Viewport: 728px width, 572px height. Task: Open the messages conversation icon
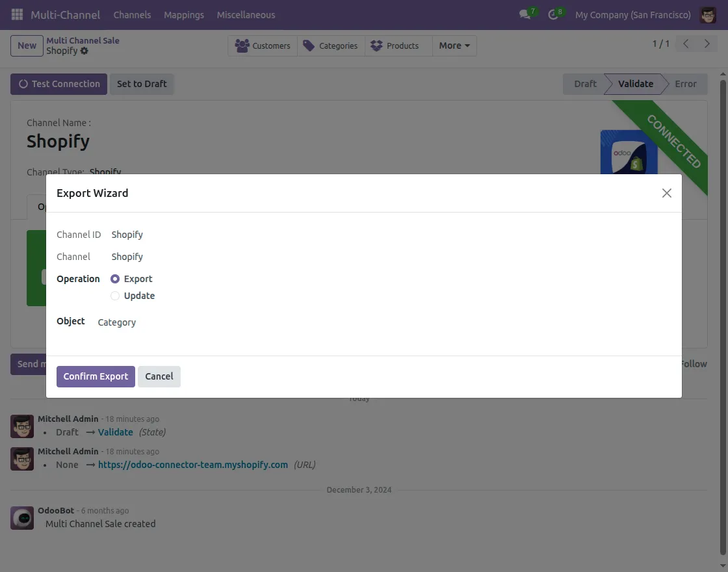pos(524,14)
